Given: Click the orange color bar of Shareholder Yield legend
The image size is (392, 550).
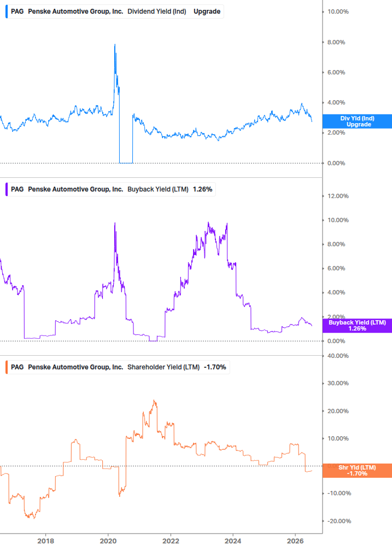Looking at the screenshot, I should coord(7,367).
